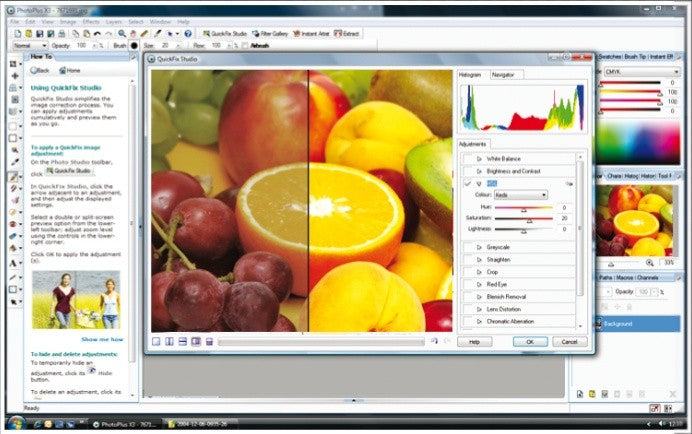Click the single-view preview icon in QuickFix
The image size is (692, 434).
[156, 342]
